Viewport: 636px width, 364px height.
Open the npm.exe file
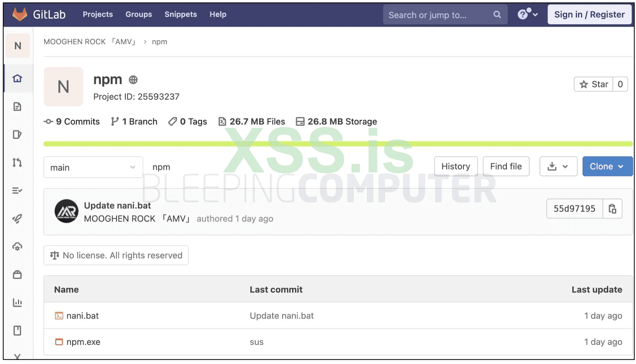tap(83, 342)
